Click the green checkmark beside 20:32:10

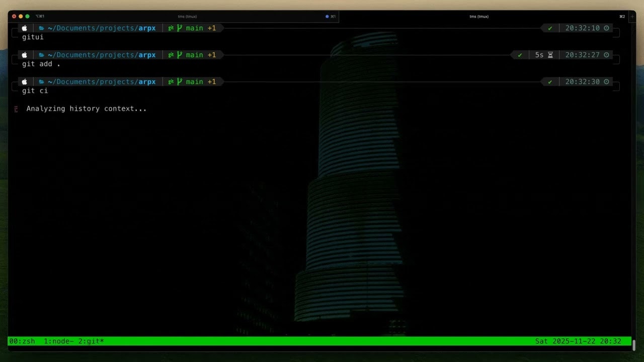point(550,28)
